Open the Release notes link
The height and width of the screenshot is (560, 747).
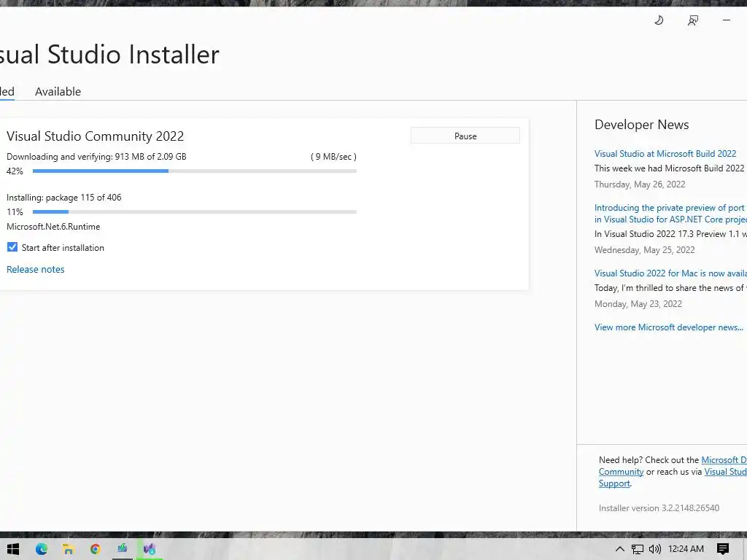point(35,269)
